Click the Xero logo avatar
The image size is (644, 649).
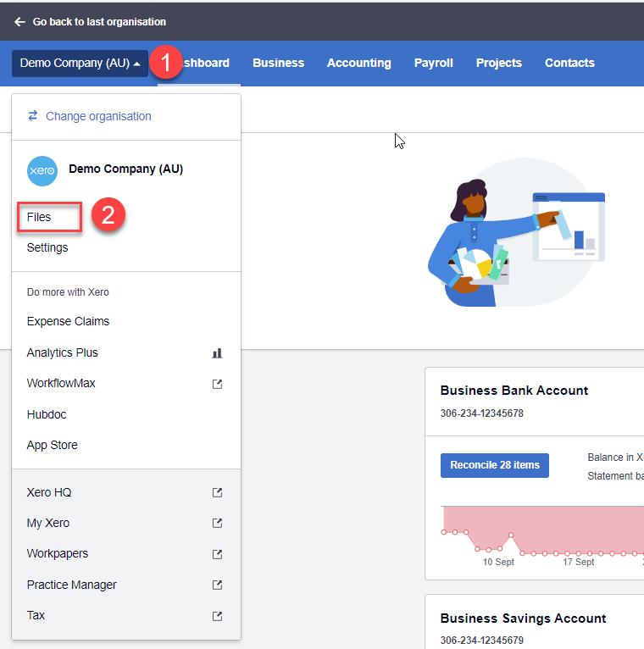pyautogui.click(x=42, y=171)
